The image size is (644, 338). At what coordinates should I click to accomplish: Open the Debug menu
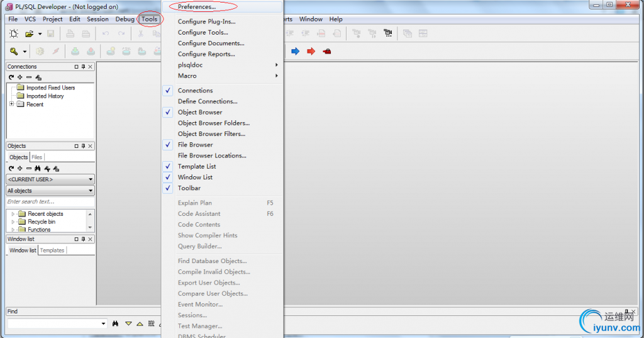(125, 20)
